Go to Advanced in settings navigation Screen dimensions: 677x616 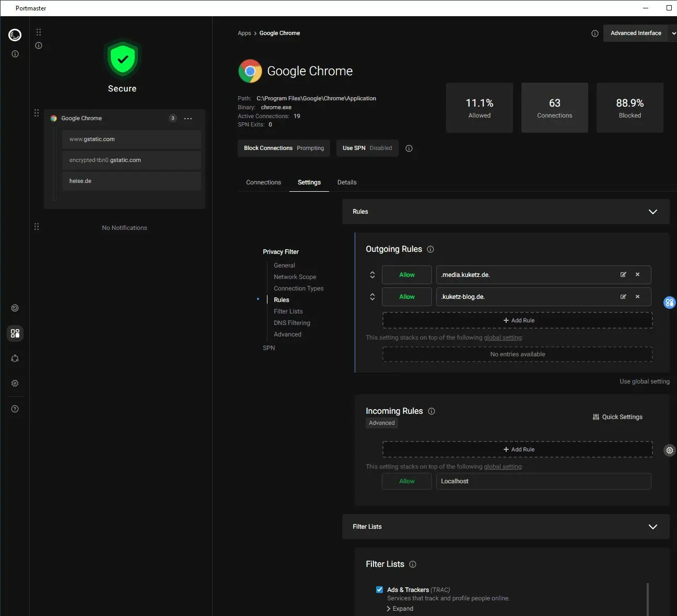[x=288, y=334]
